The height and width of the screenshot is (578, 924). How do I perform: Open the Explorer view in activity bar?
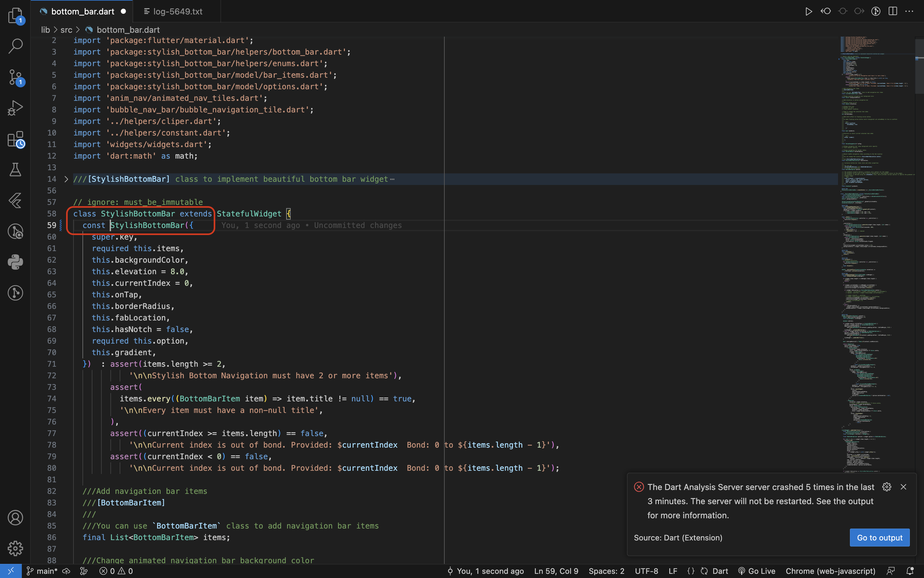(x=15, y=15)
